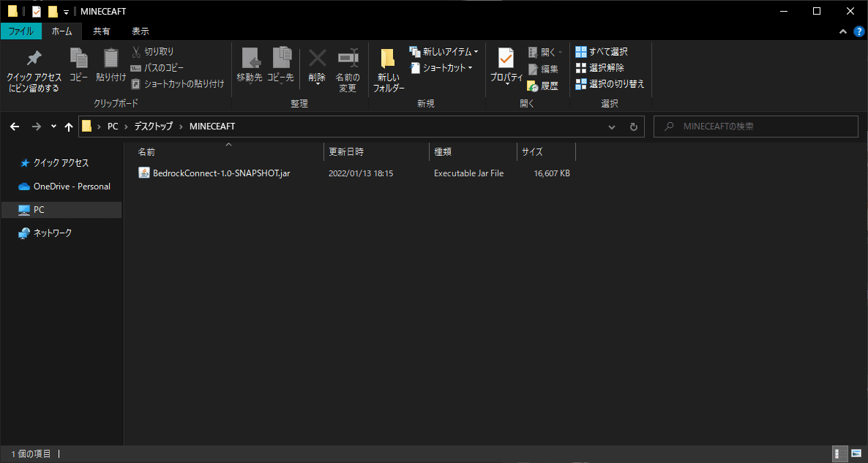Image resolution: width=868 pixels, height=463 pixels.
Task: Open the Recent locations dropdown arrow
Action: [x=53, y=127]
